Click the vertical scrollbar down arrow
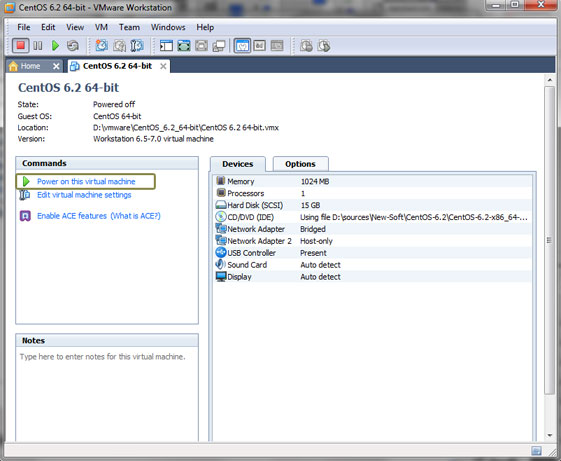The image size is (561, 461). 550,436
